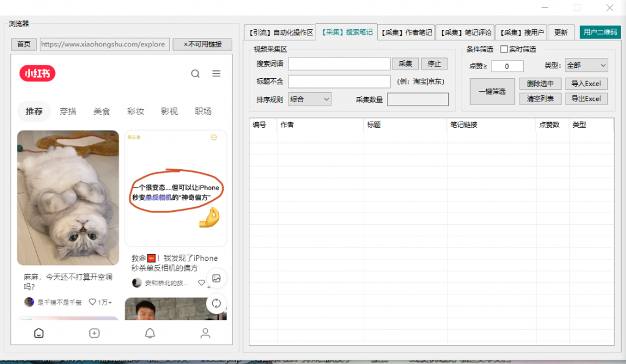Click the image icon on the iPhone post

click(x=216, y=278)
